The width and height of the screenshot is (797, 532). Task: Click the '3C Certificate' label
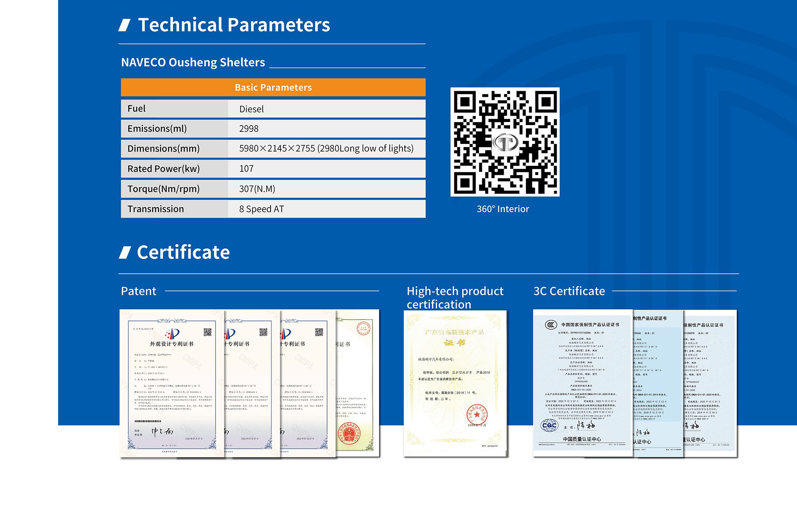pyautogui.click(x=569, y=291)
